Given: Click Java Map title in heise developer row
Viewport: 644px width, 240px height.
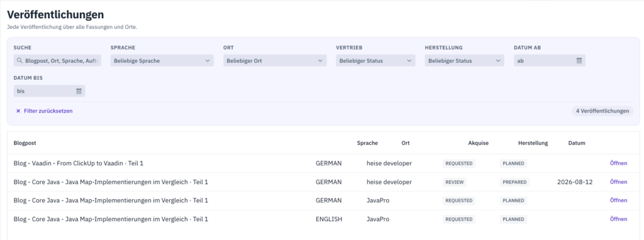Looking at the screenshot, I should [111, 182].
